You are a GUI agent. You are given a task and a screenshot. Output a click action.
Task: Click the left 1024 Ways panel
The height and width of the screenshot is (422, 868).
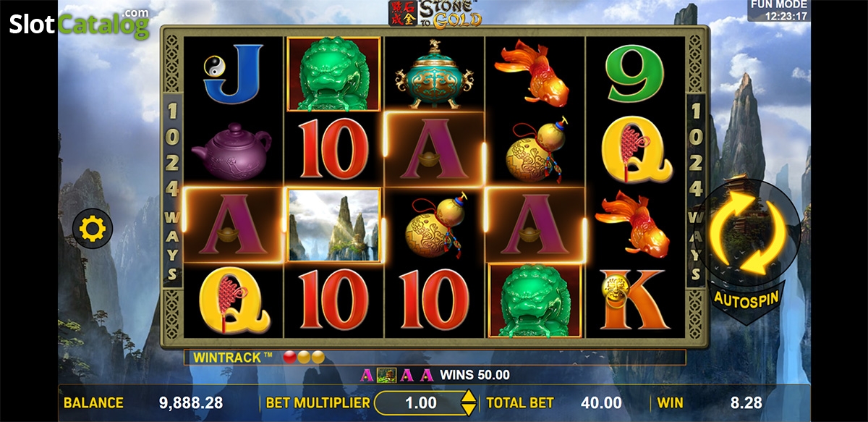pos(172,192)
